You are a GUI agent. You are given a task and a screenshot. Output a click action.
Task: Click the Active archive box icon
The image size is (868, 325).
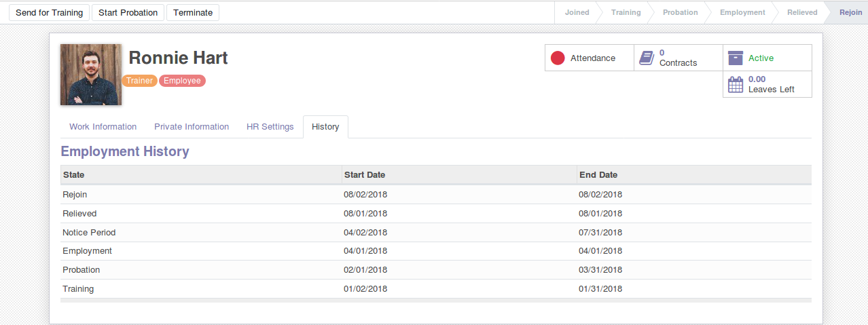click(736, 58)
